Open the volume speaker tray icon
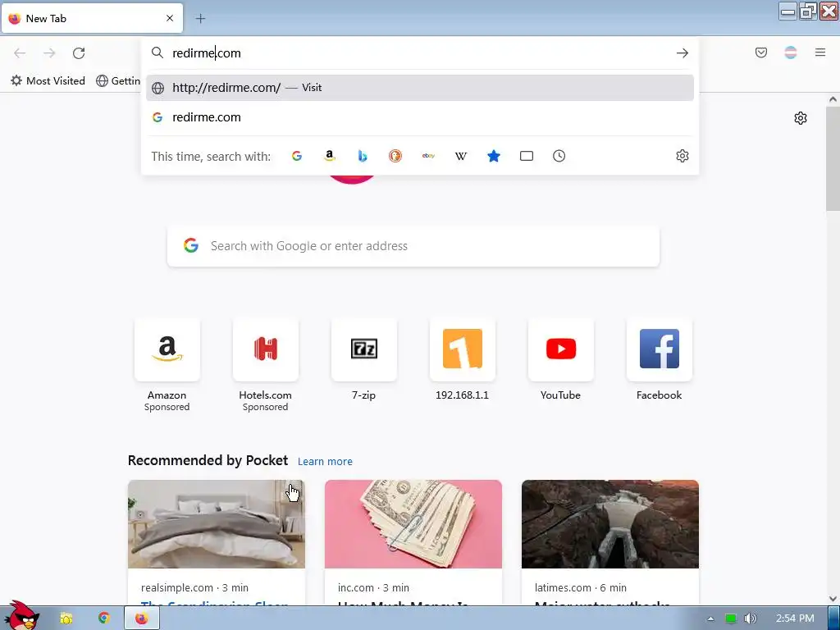840x630 pixels. [750, 619]
